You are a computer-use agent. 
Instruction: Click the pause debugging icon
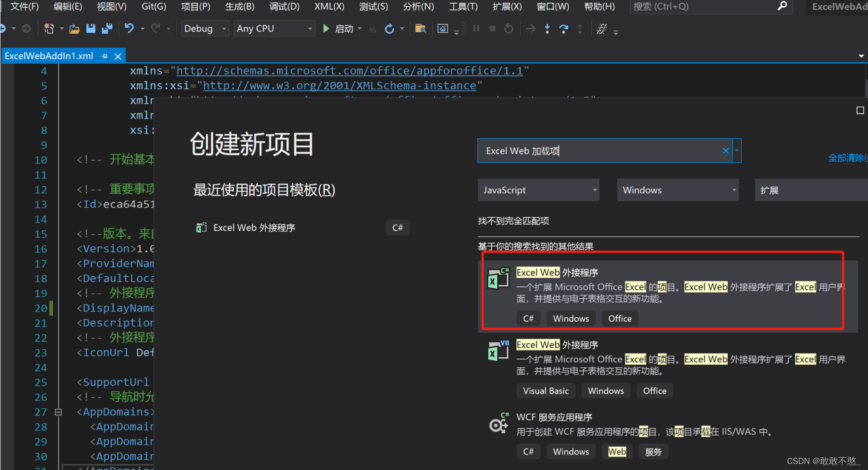(476, 29)
